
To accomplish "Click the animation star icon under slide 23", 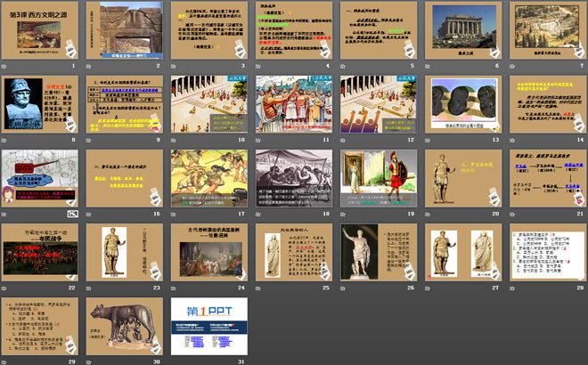I will click(89, 288).
